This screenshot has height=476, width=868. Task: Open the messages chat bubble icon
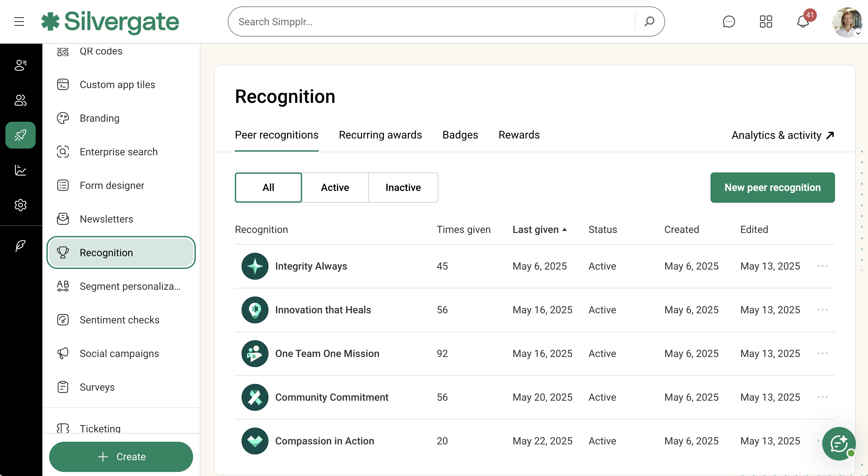point(728,22)
